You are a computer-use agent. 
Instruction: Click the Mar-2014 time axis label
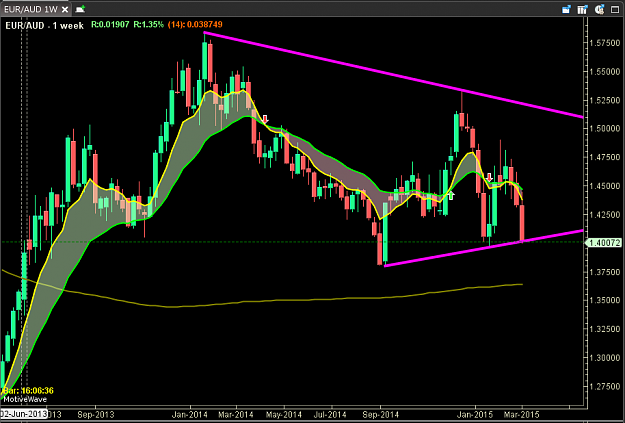236,415
